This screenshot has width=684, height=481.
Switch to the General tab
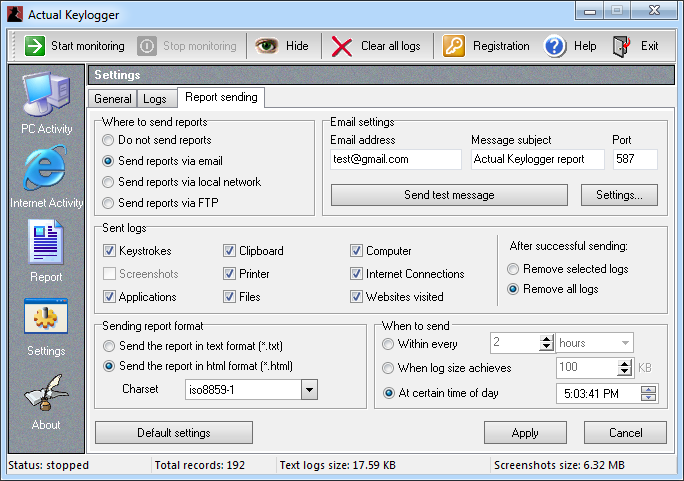coord(113,99)
